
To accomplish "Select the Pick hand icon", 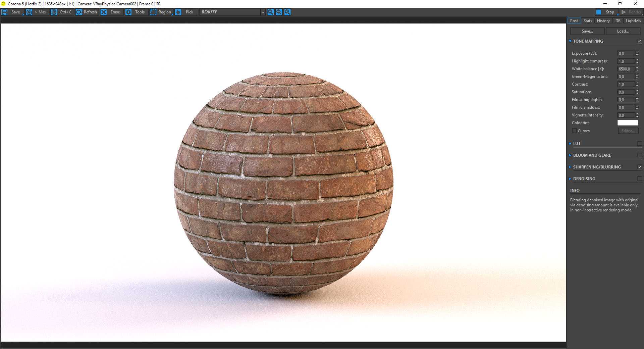I will coord(178,12).
